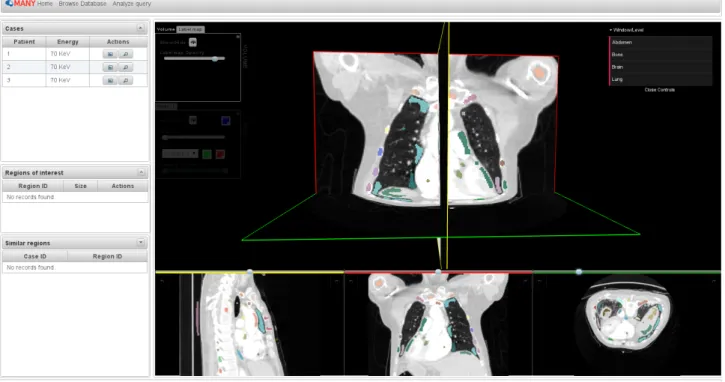Expand the Similar regions panel
The image size is (725, 382).
[141, 242]
